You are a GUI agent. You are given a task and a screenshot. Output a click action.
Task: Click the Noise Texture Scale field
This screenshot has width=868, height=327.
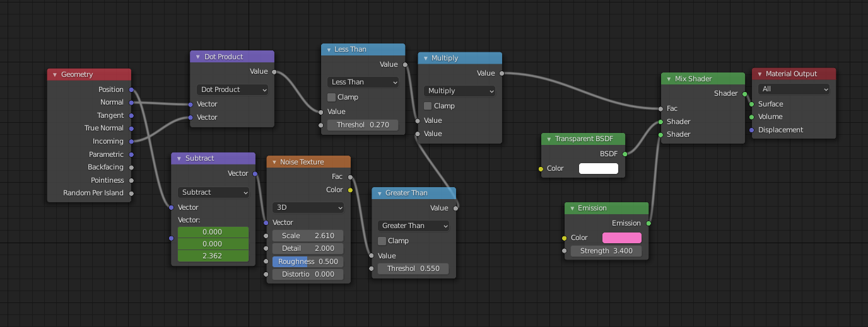tap(308, 236)
